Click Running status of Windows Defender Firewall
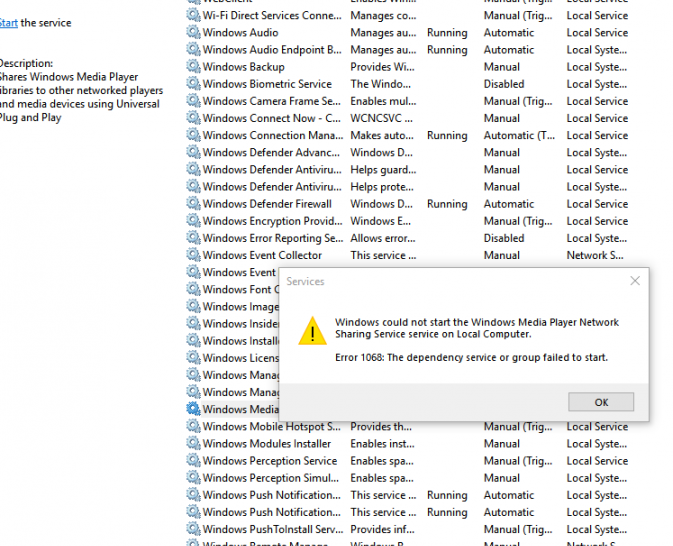Screen dimensions: 673x546 (x=447, y=204)
